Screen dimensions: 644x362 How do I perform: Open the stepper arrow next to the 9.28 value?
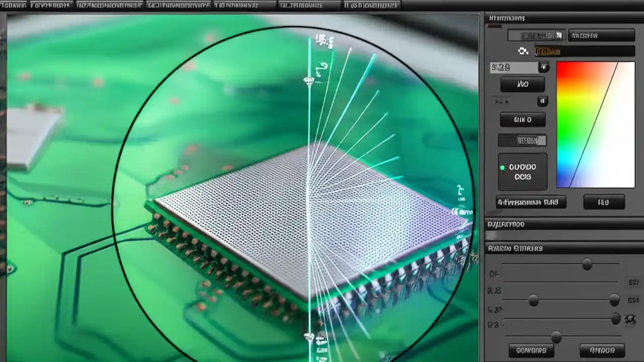click(x=544, y=67)
